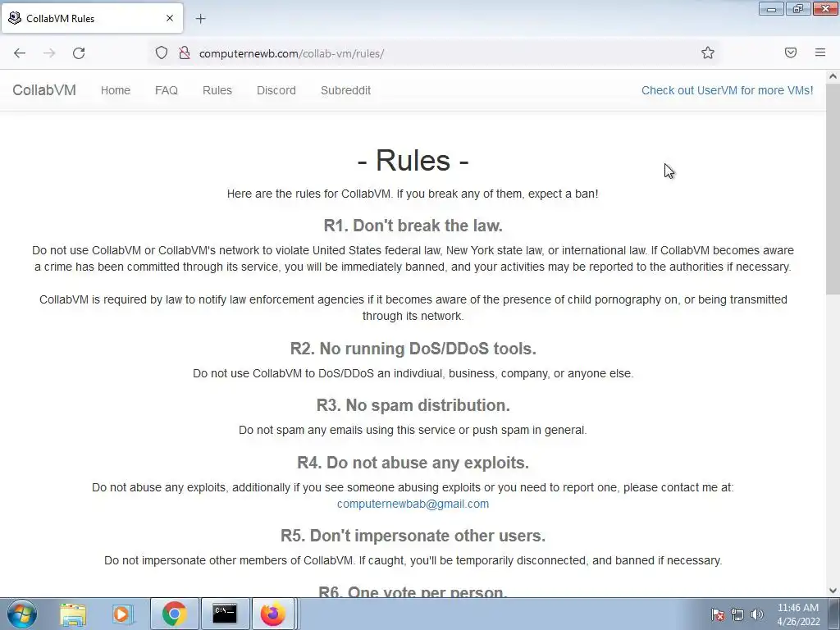Open the Subreddit navigation item
This screenshot has height=630, width=840.
point(345,90)
